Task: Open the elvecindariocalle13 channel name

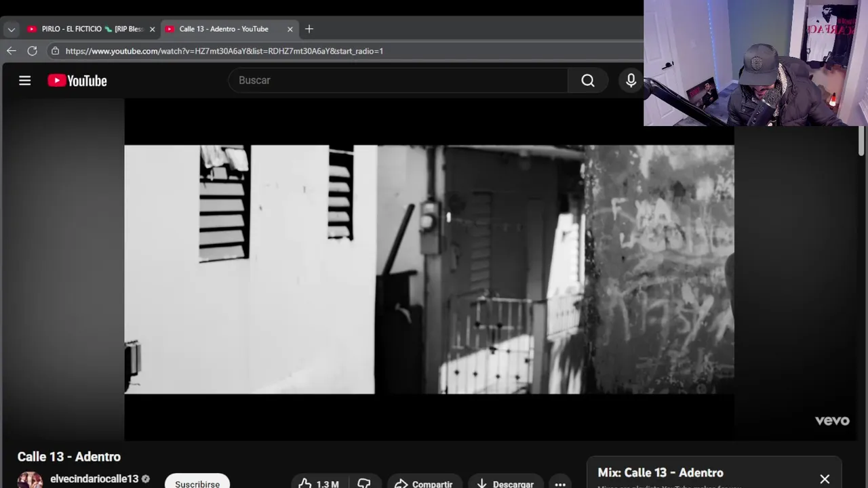Action: pos(94,479)
